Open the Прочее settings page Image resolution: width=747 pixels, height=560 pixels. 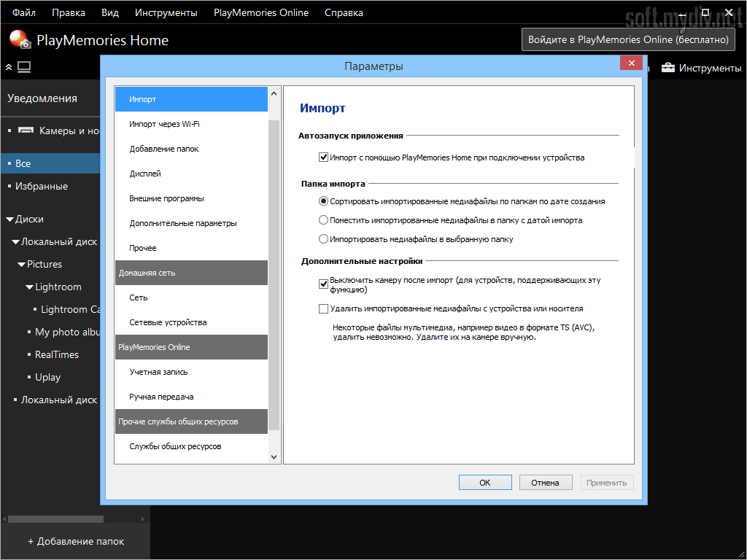coord(191,248)
